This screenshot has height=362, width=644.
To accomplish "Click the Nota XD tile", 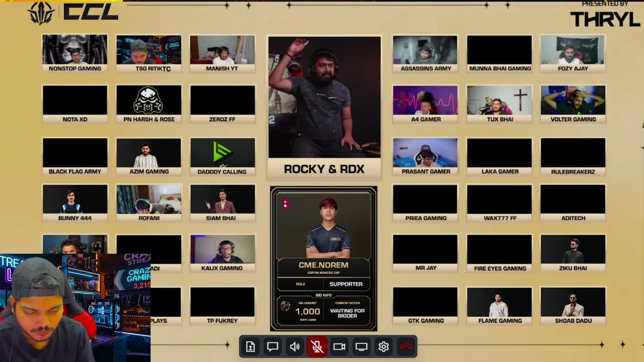I will (x=75, y=105).
